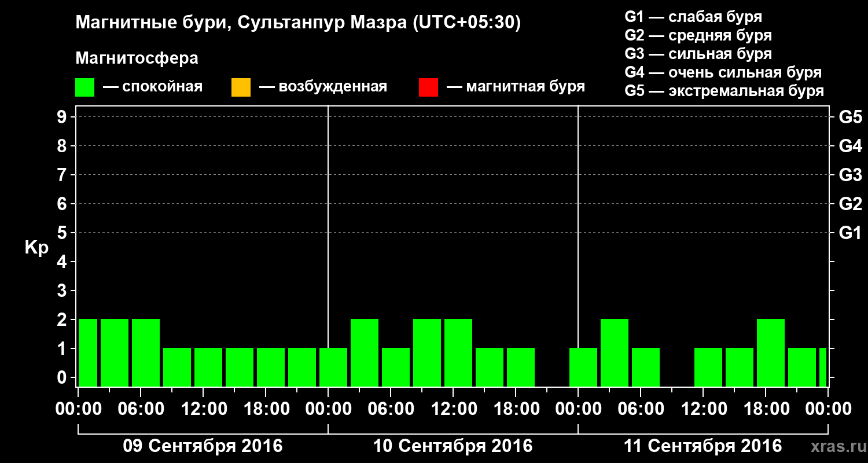Click the Kp 1 bar above 18:00 on 10 Сентября

point(521,367)
